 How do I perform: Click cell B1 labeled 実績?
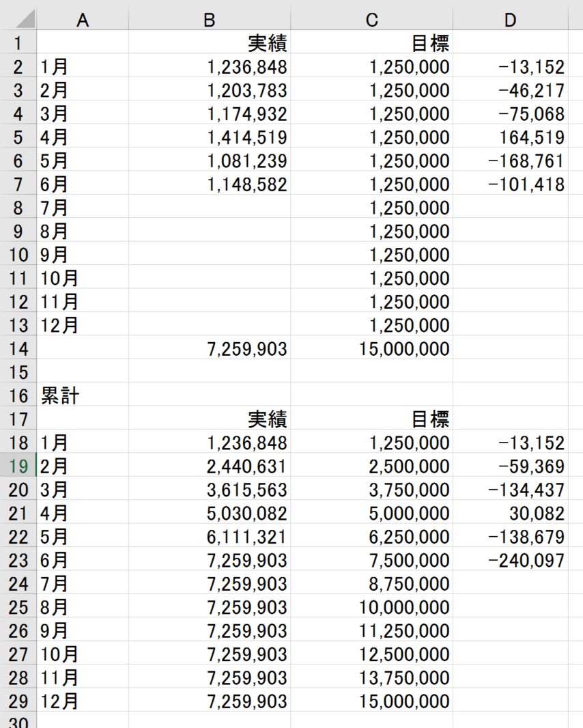(210, 43)
